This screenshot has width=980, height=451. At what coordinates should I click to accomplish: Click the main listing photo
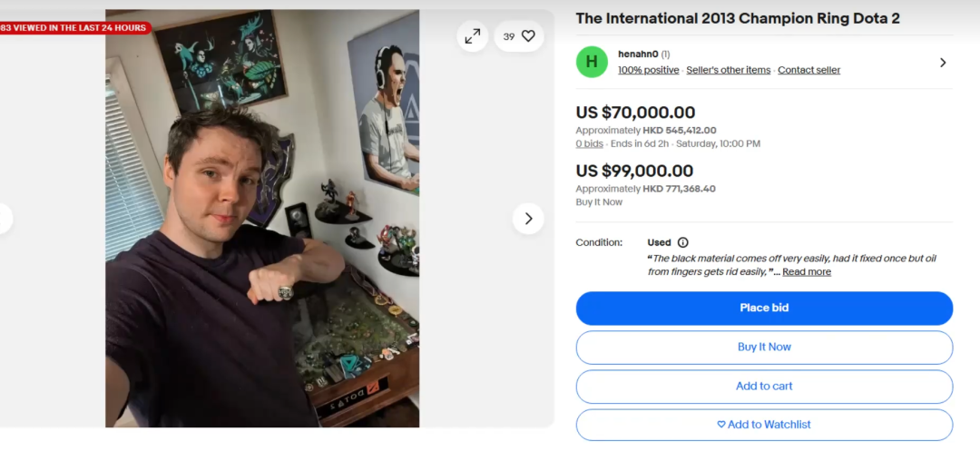(262, 218)
